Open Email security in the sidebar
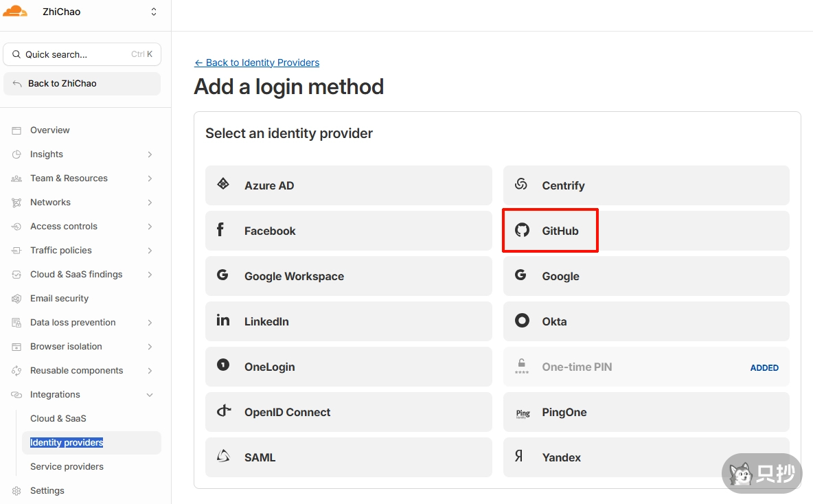This screenshot has width=813, height=504. click(x=59, y=299)
